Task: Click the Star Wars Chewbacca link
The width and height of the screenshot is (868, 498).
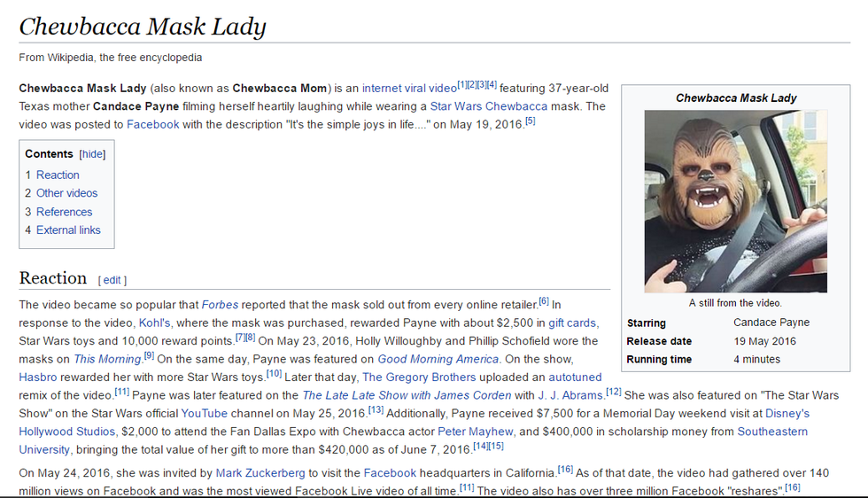Action: (x=489, y=106)
